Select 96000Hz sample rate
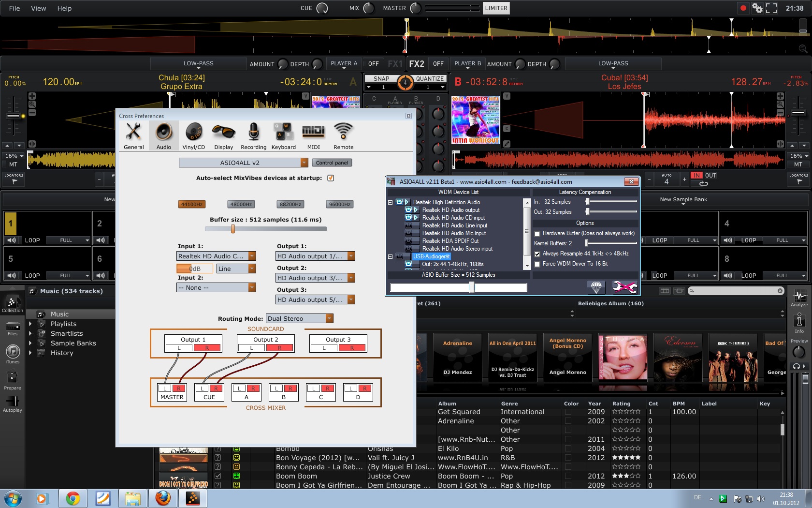The width and height of the screenshot is (812, 508). click(340, 204)
